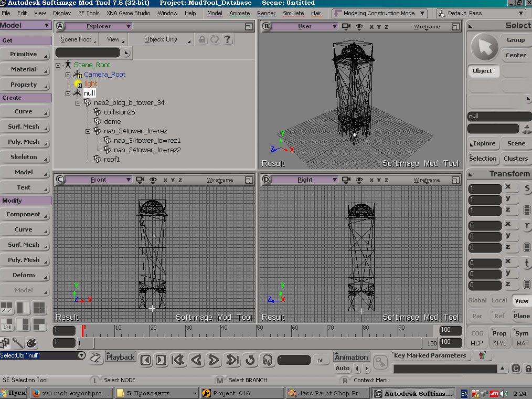532x399 pixels.
Task: Click the audio headphones icon
Action: click(268, 360)
